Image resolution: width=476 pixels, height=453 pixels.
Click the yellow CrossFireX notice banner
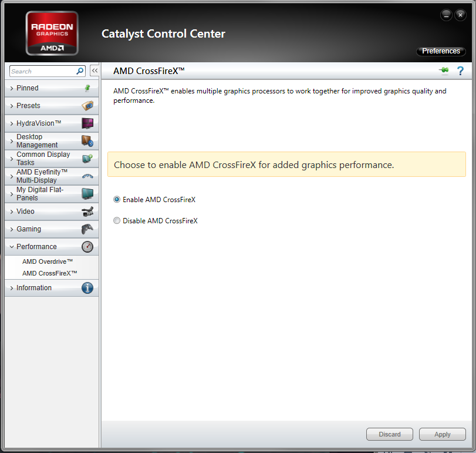(x=286, y=165)
